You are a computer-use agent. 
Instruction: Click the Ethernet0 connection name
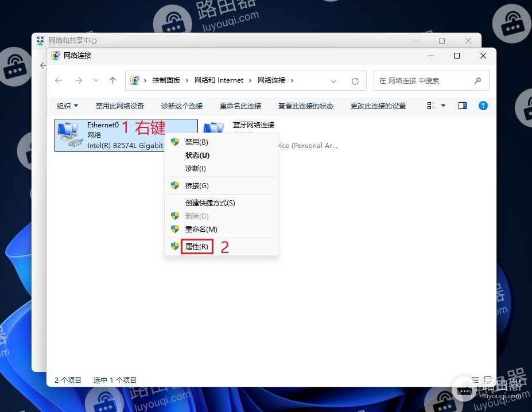coord(103,125)
